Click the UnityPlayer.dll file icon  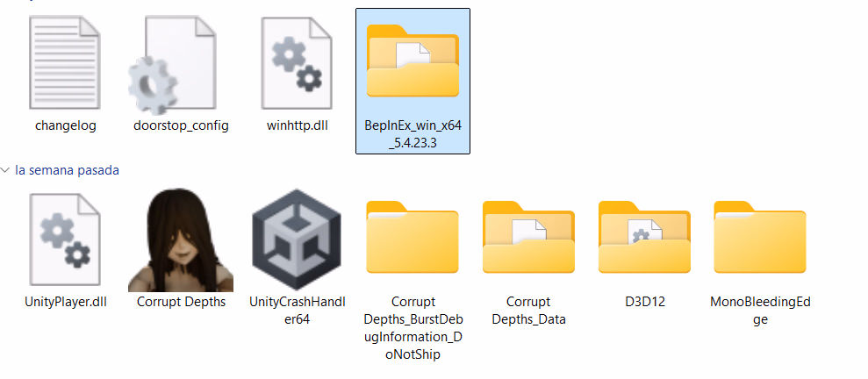(65, 240)
